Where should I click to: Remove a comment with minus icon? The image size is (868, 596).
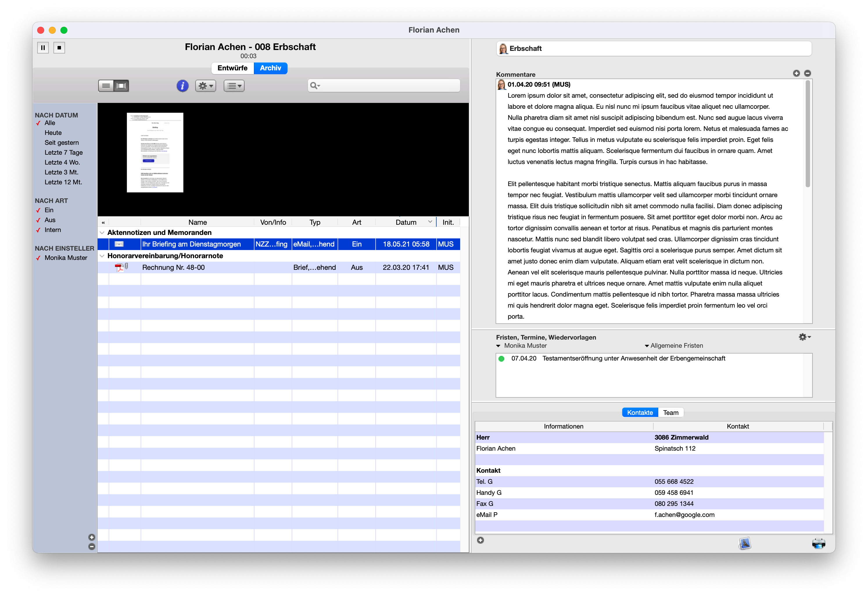tap(808, 73)
